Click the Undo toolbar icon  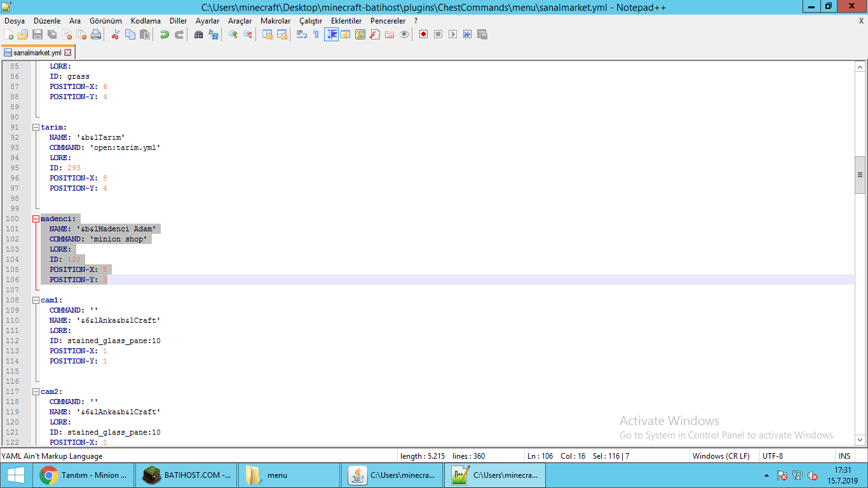click(x=164, y=34)
